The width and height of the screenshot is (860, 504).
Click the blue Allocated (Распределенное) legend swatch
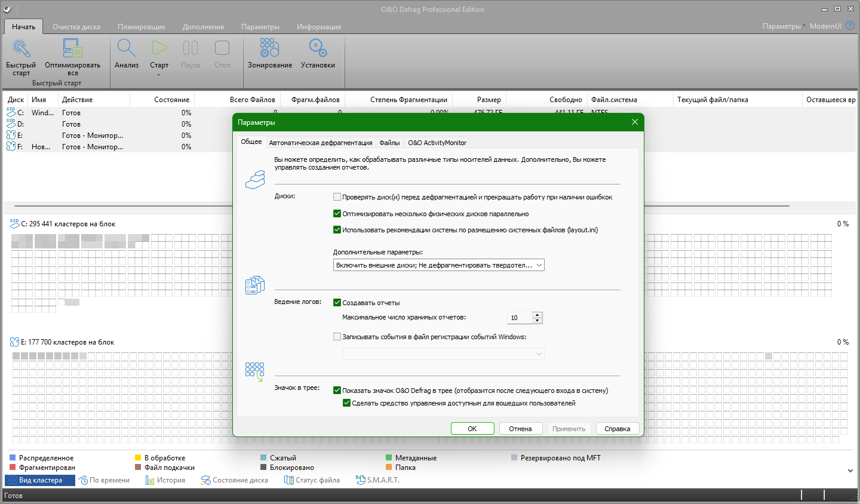[x=13, y=458]
